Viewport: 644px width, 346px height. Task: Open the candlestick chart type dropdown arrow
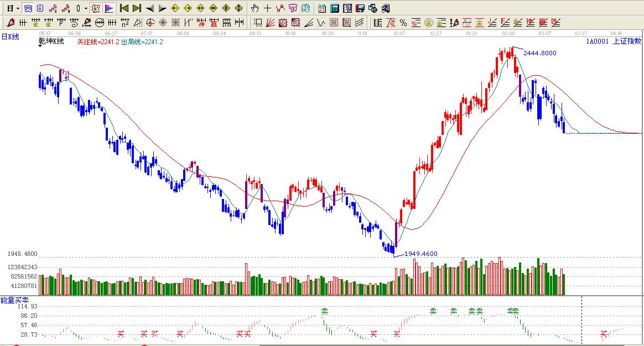coord(85,8)
